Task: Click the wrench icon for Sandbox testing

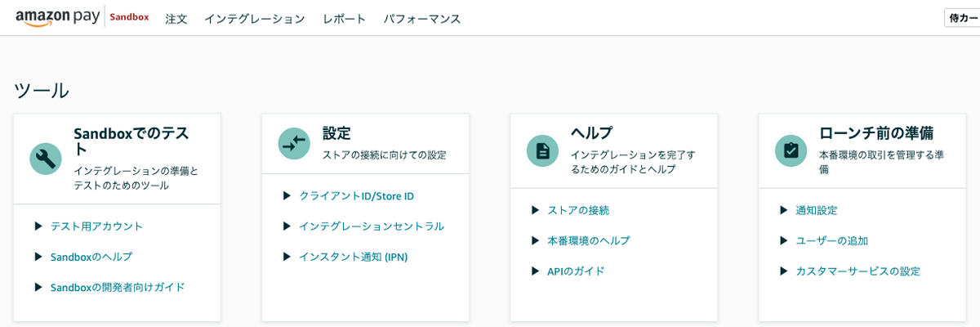Action: [46, 159]
